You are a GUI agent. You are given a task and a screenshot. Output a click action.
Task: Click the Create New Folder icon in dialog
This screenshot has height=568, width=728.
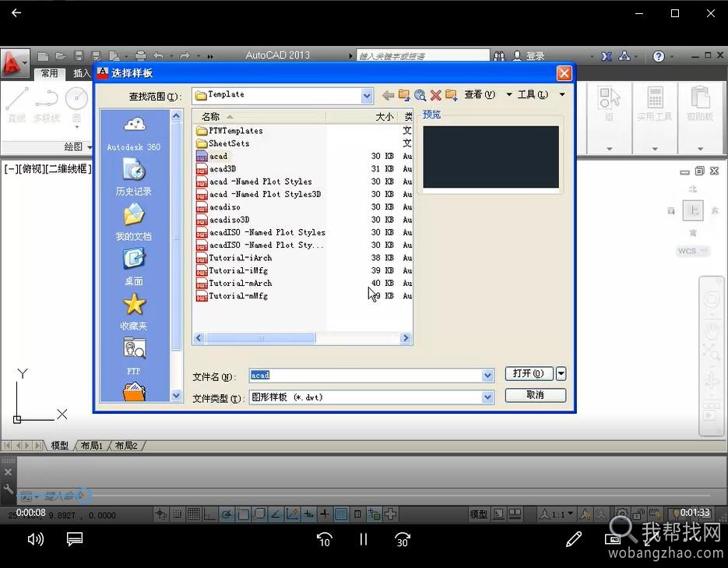[452, 95]
